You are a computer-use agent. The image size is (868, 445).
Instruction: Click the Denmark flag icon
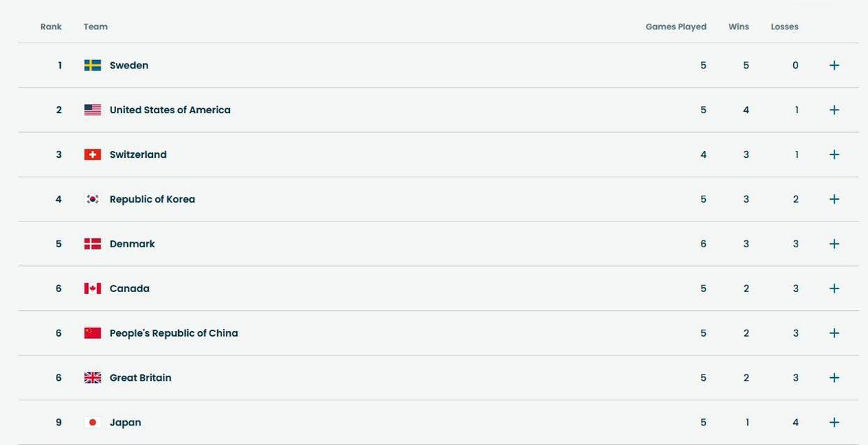pos(92,245)
